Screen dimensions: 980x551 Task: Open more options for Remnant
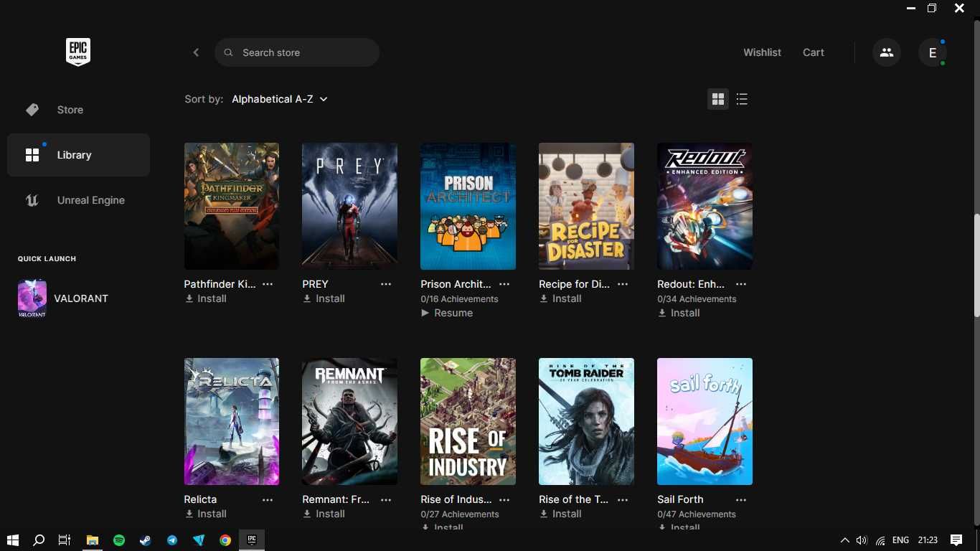click(386, 499)
